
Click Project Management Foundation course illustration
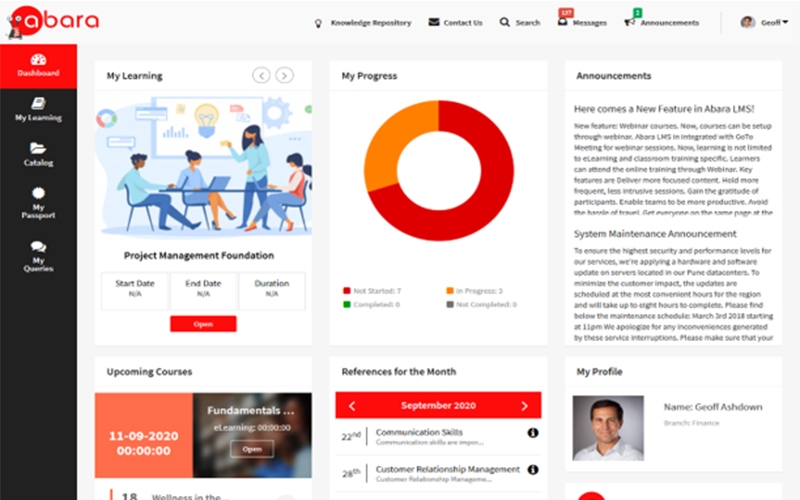point(203,166)
